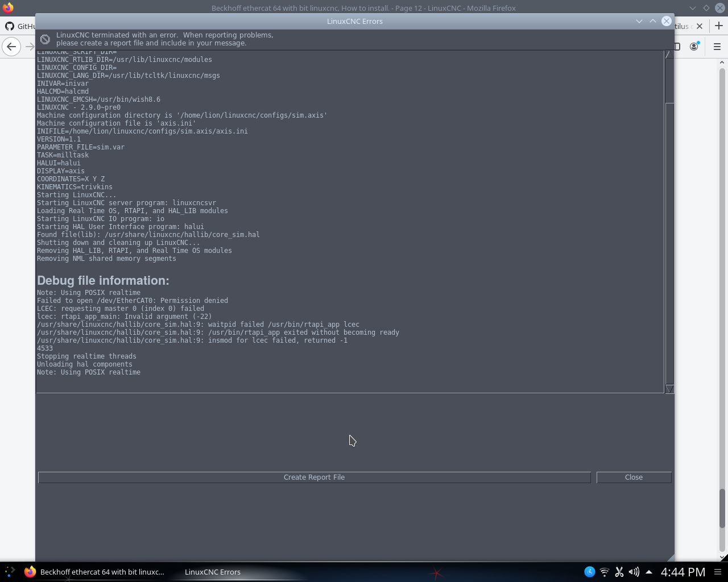Click 'LCEC: requesting master 0 (index 0) failed' line
This screenshot has height=582, width=728.
click(x=121, y=309)
